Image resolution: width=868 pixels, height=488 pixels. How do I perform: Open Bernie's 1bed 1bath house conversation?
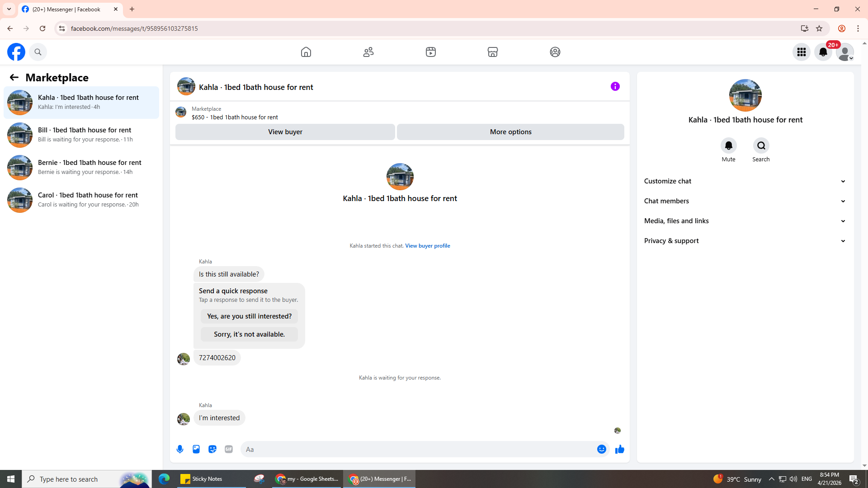coord(81,168)
